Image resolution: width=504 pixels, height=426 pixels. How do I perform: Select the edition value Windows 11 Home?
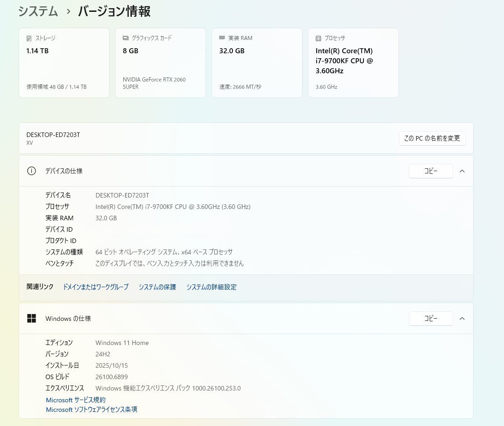coord(122,343)
